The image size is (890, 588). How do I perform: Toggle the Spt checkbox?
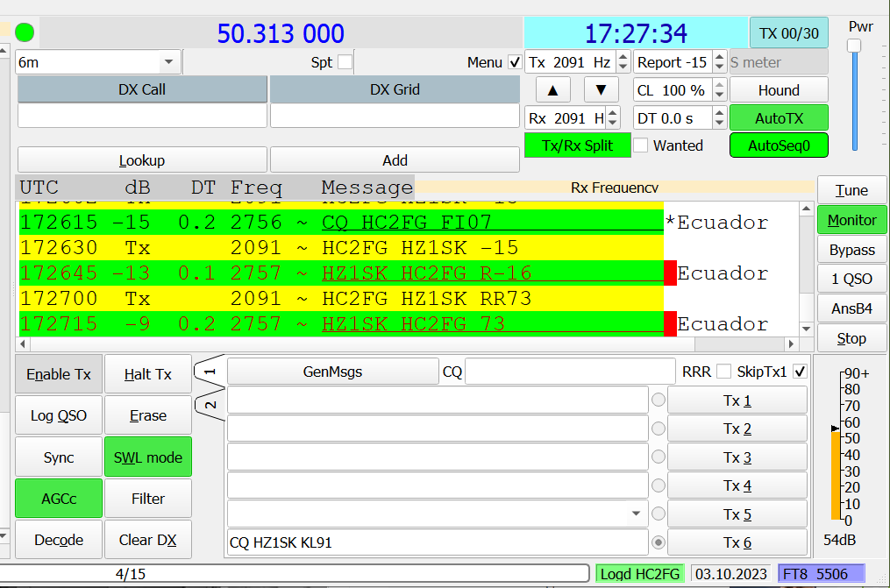pos(345,62)
